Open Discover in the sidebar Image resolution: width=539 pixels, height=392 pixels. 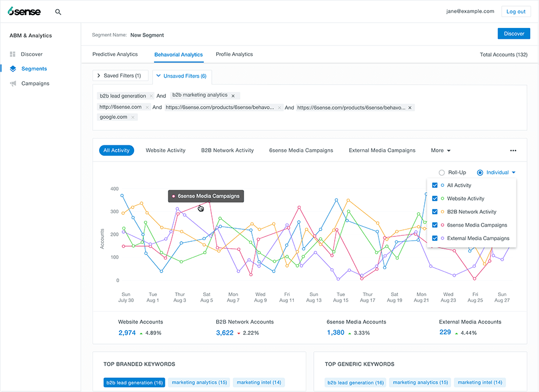tap(32, 54)
